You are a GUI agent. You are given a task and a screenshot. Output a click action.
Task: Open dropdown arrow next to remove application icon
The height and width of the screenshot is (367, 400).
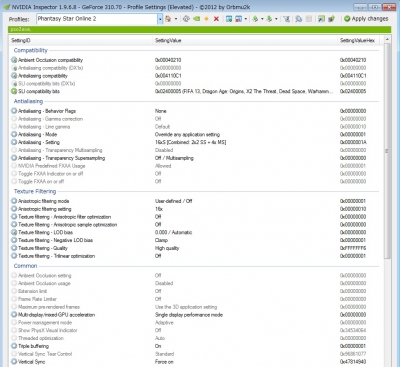[246, 19]
